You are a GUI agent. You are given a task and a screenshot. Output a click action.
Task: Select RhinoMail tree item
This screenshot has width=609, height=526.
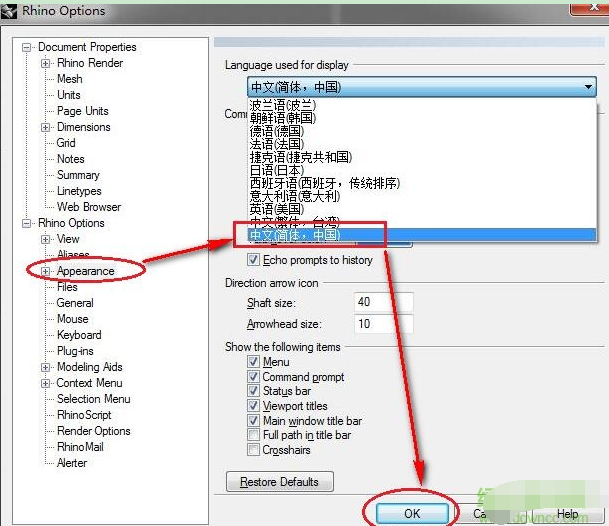(80, 447)
